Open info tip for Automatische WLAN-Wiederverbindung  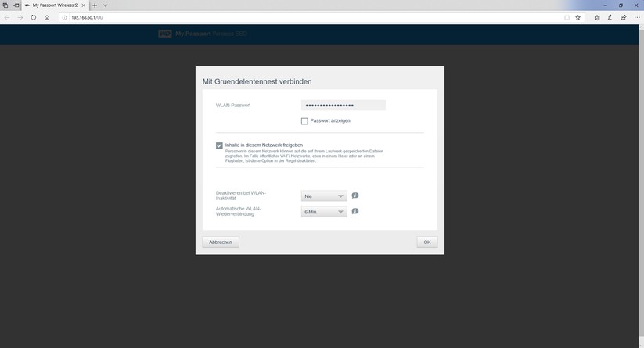(355, 211)
